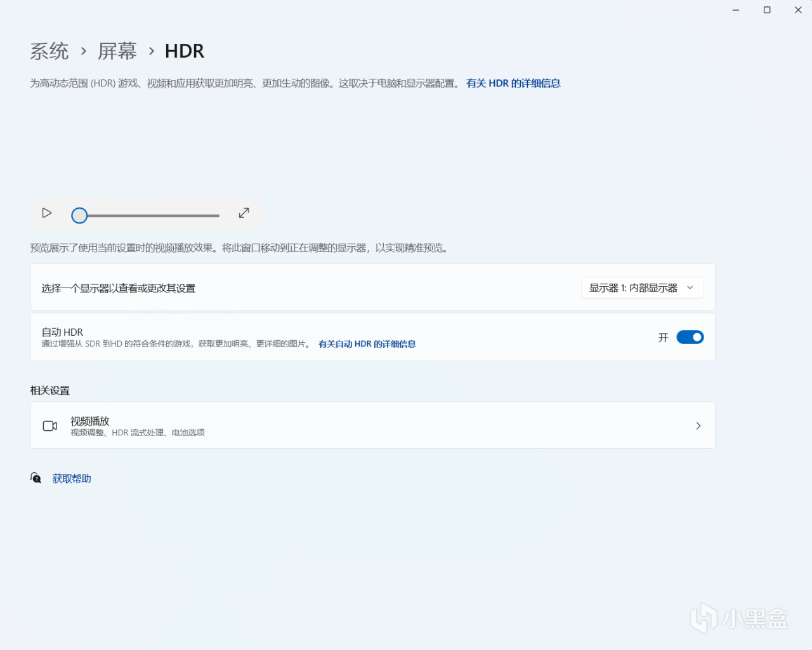Turn off the 自动 HDR toggle
This screenshot has width=812, height=650.
(x=690, y=337)
